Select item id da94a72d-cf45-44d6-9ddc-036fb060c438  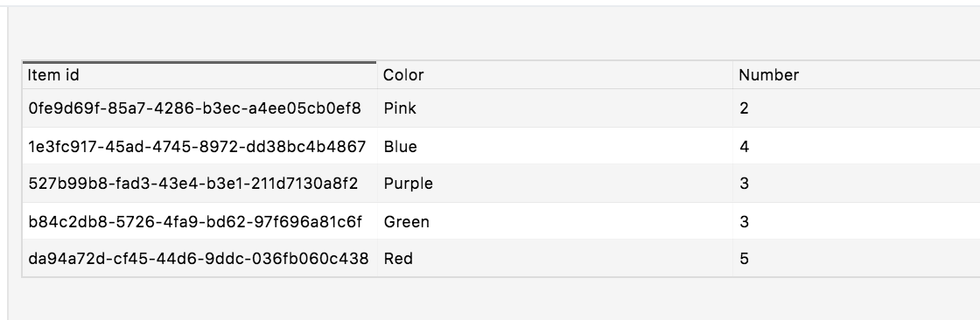pos(198,259)
